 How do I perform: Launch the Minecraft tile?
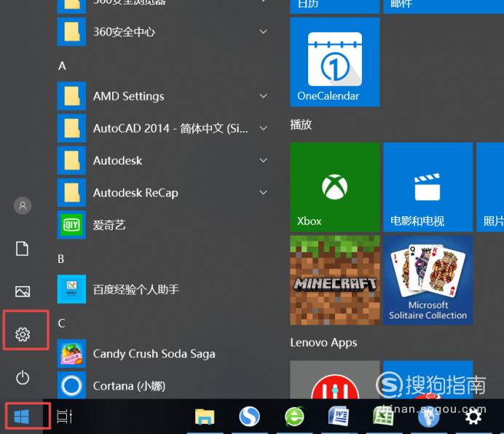(x=334, y=280)
